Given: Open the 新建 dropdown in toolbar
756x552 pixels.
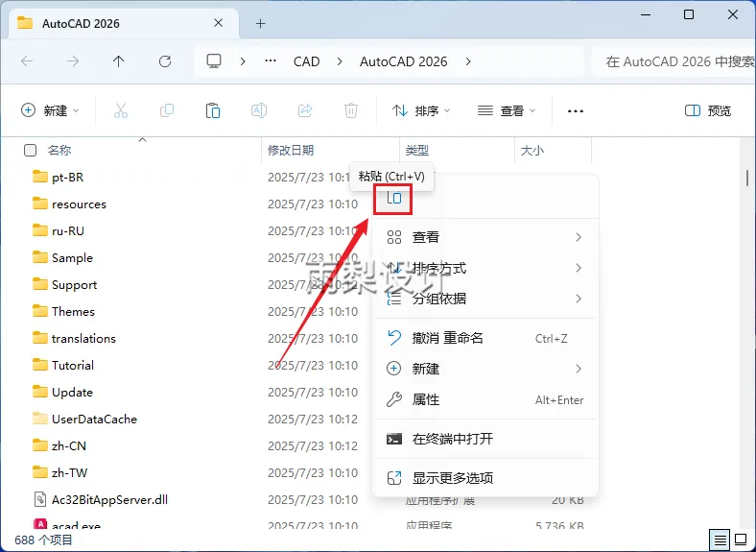Looking at the screenshot, I should 50,111.
